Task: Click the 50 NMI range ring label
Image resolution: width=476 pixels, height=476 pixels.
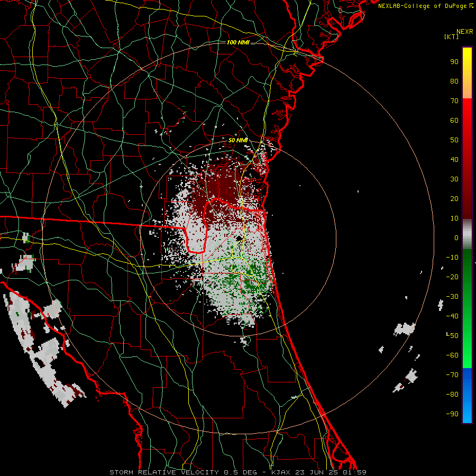Action: (x=238, y=140)
